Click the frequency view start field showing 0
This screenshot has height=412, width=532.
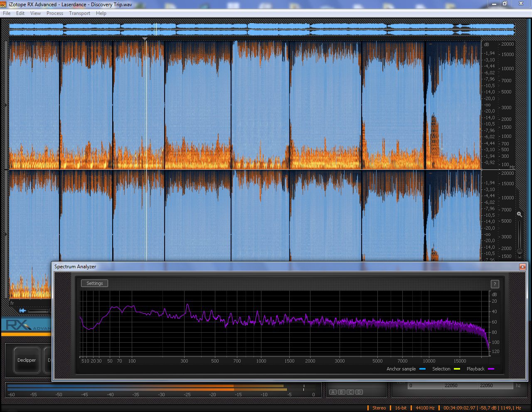click(420, 386)
